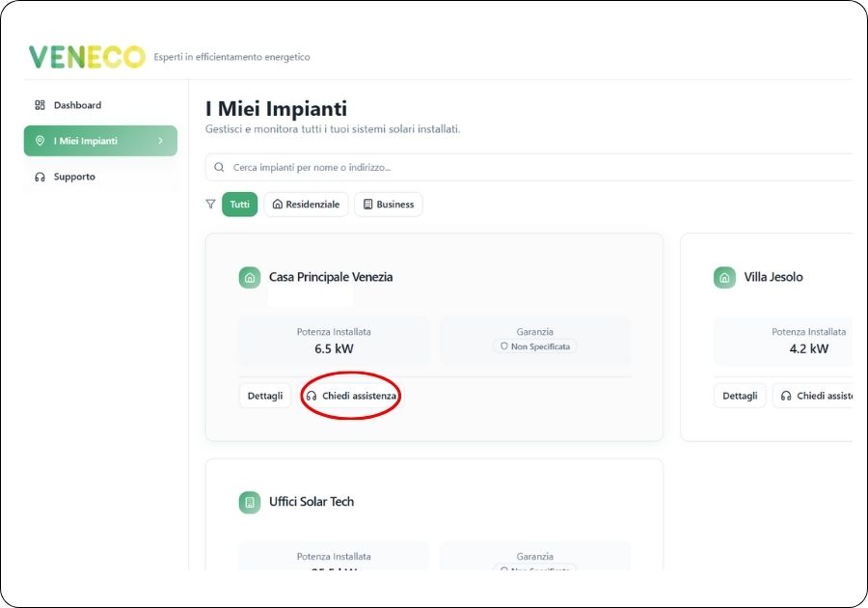Image resolution: width=868 pixels, height=608 pixels.
Task: Click the filter funnel icon
Action: coord(211,205)
